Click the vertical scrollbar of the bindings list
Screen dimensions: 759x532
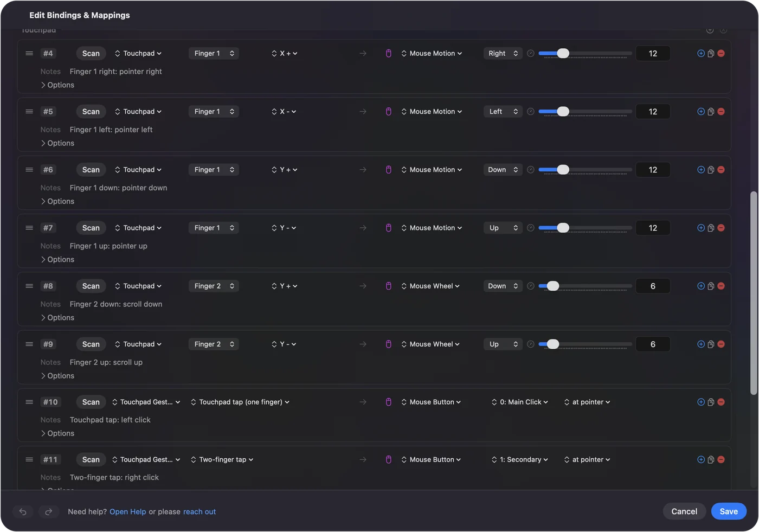754,293
